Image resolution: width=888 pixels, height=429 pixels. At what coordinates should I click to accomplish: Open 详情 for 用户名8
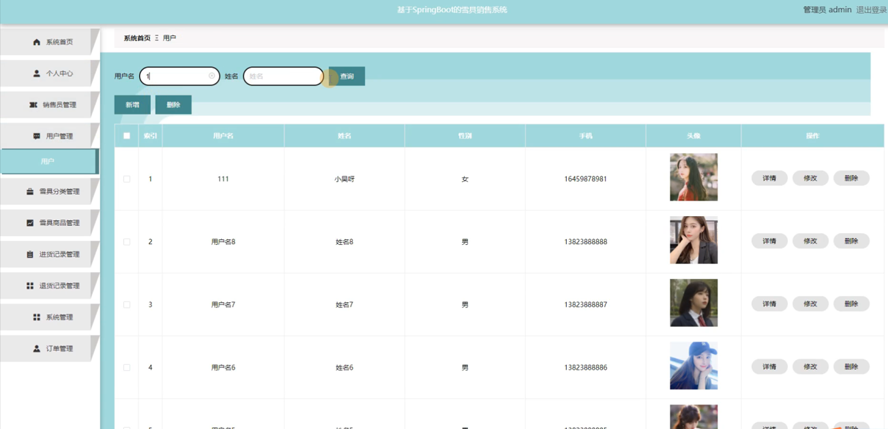click(769, 241)
